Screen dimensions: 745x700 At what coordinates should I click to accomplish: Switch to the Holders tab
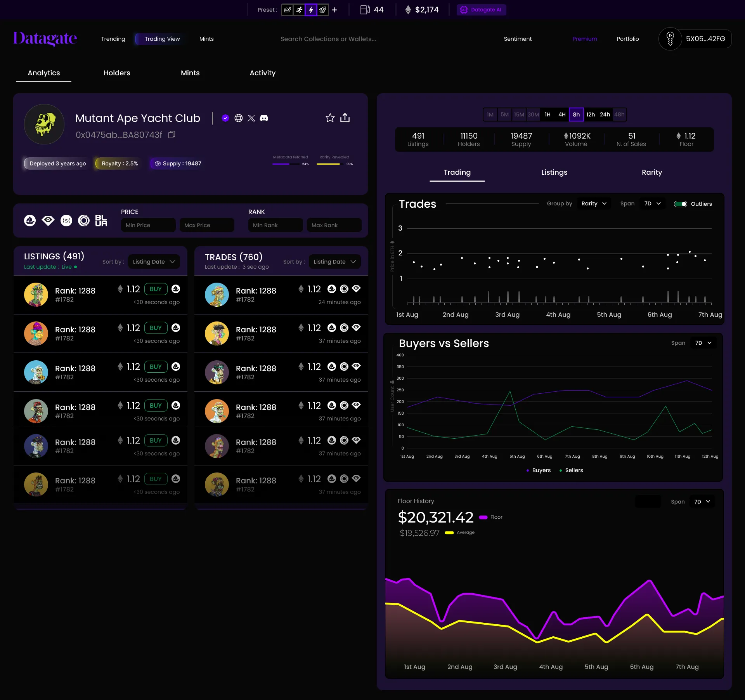(x=117, y=73)
